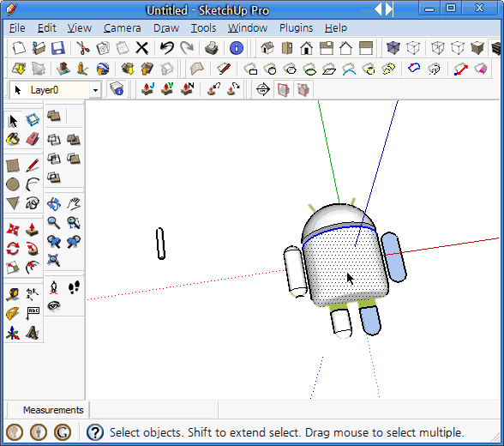Select the Eraser tool
The width and height of the screenshot is (504, 446).
[x=33, y=139]
